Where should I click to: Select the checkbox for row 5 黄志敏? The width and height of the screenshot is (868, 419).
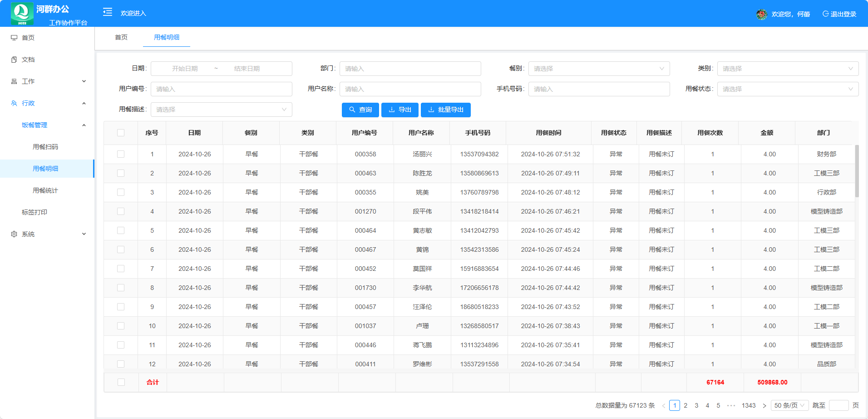pos(121,230)
